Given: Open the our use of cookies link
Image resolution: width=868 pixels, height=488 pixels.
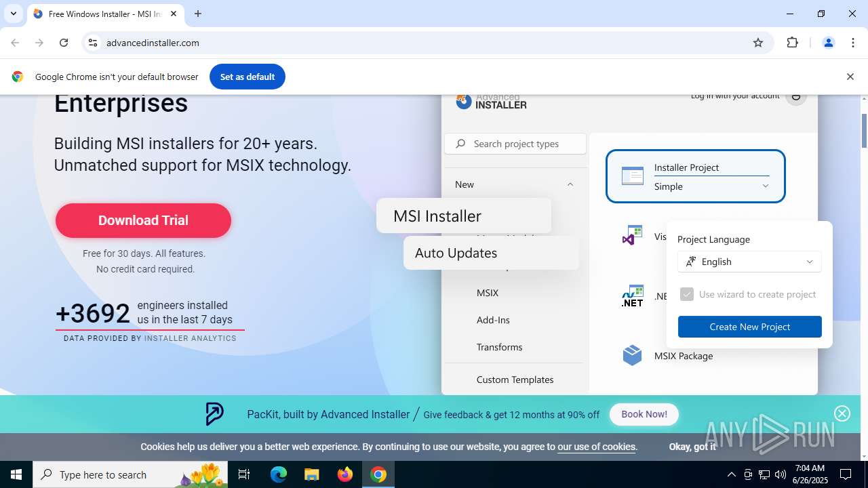Looking at the screenshot, I should point(597,447).
